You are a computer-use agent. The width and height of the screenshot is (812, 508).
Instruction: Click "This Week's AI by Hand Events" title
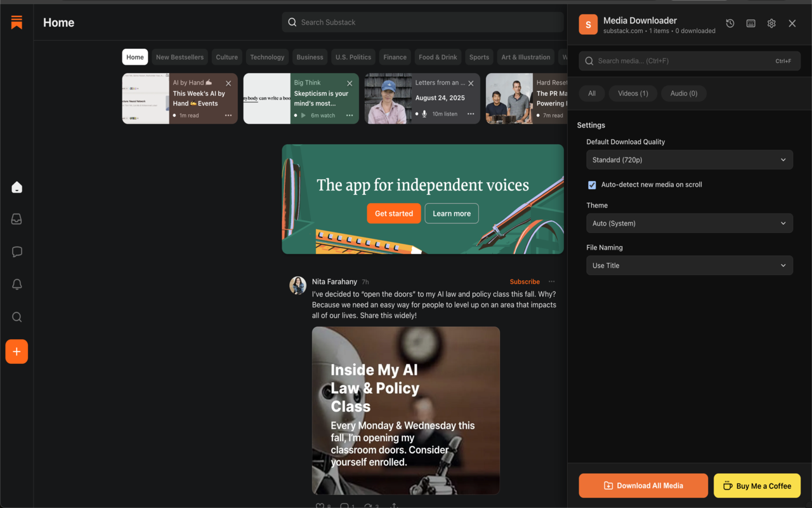(x=199, y=98)
